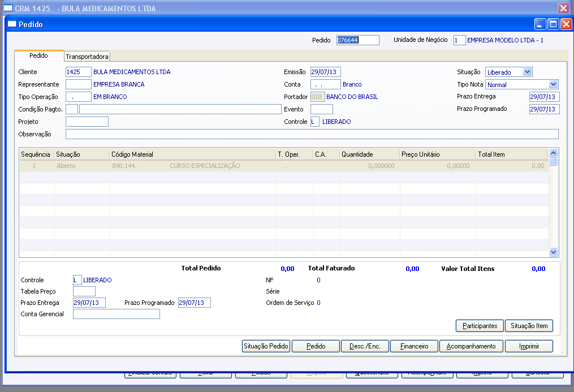Click the upper Controle field with L

(x=315, y=122)
